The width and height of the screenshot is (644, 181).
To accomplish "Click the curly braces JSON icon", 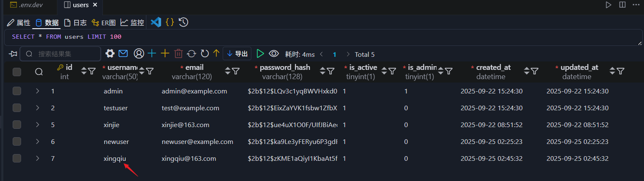I will click(x=170, y=22).
